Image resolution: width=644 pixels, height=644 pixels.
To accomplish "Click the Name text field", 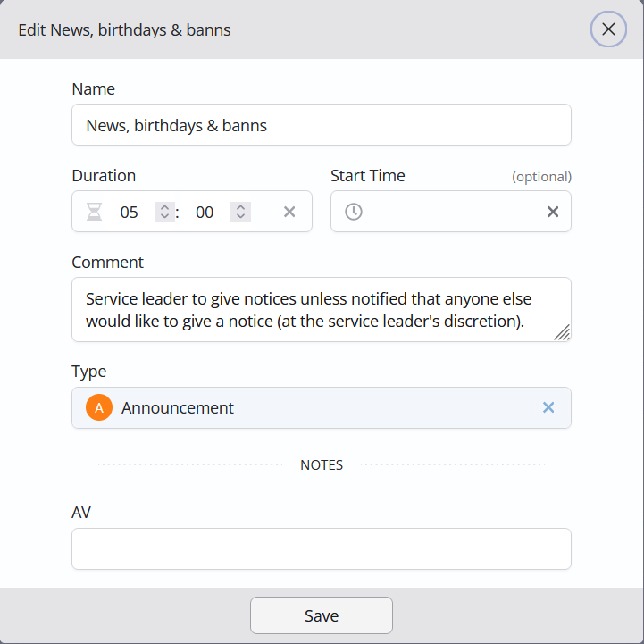I will coord(321,125).
